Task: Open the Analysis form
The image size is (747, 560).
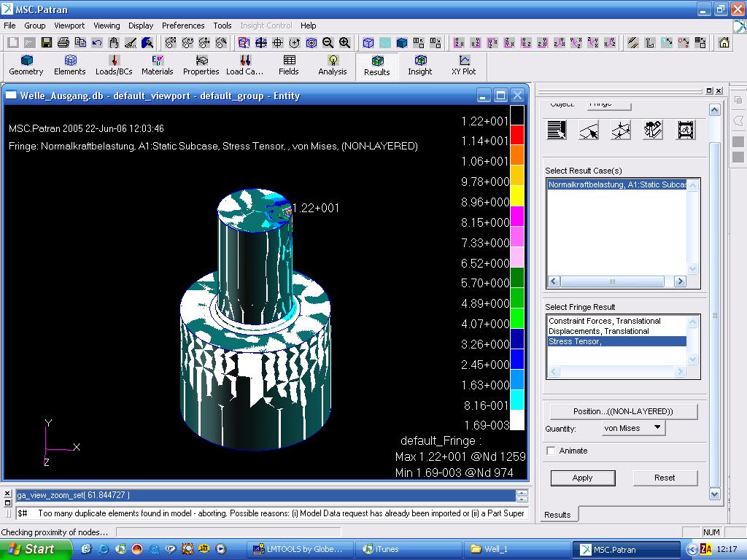Action: 333,65
